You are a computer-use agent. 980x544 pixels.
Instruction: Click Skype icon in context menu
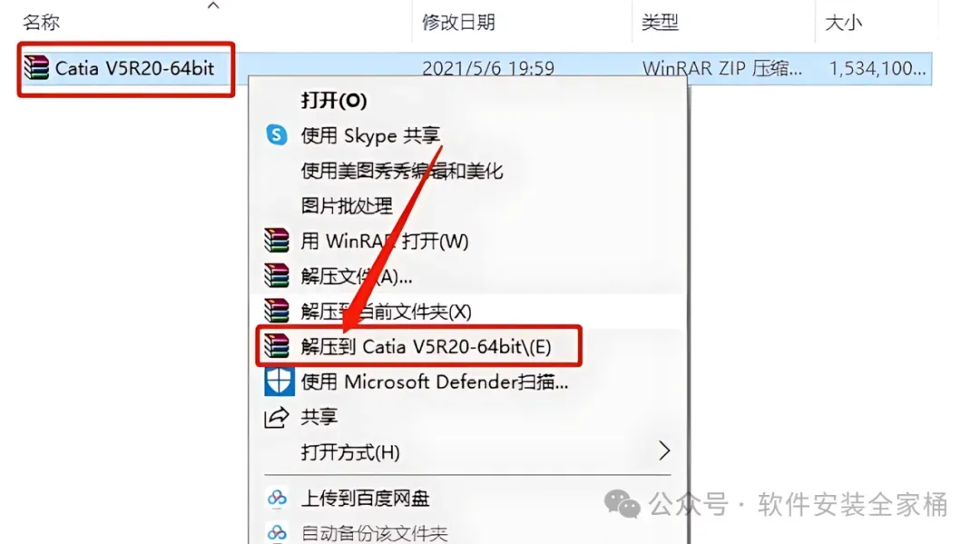[x=276, y=135]
